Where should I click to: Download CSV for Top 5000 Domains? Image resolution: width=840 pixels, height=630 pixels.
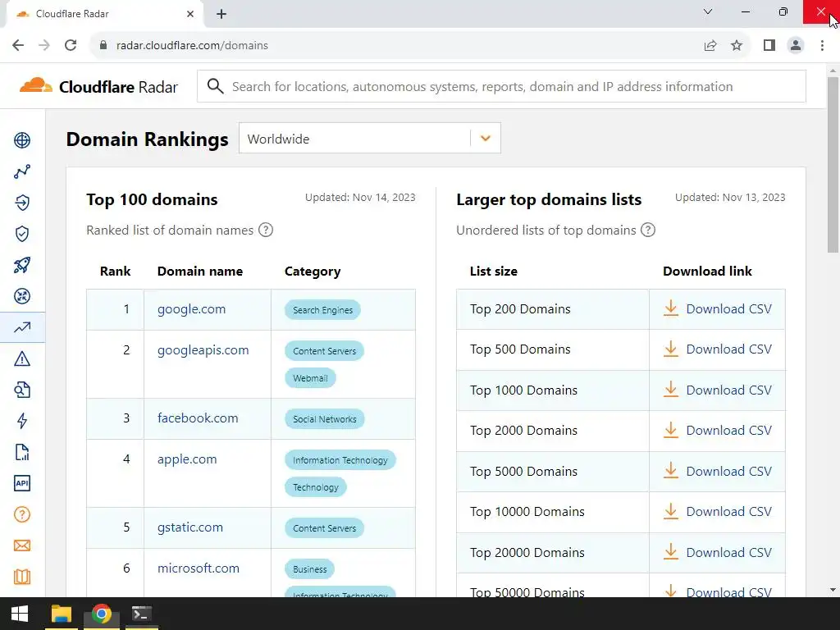coord(717,472)
